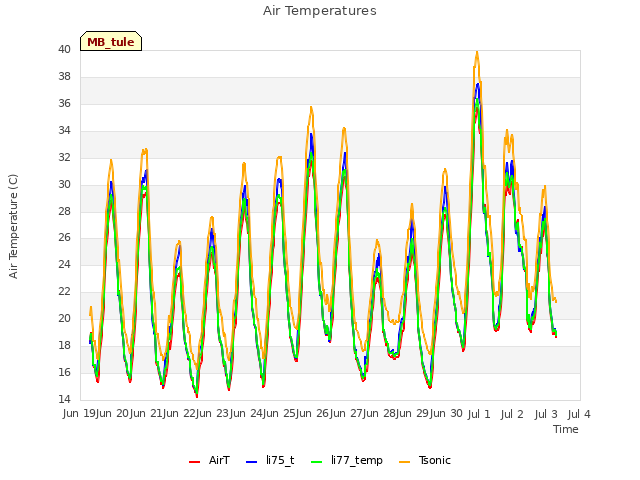The width and height of the screenshot is (640, 480).
Task: Click the Jul 4 x-axis date label
Action: point(579,414)
